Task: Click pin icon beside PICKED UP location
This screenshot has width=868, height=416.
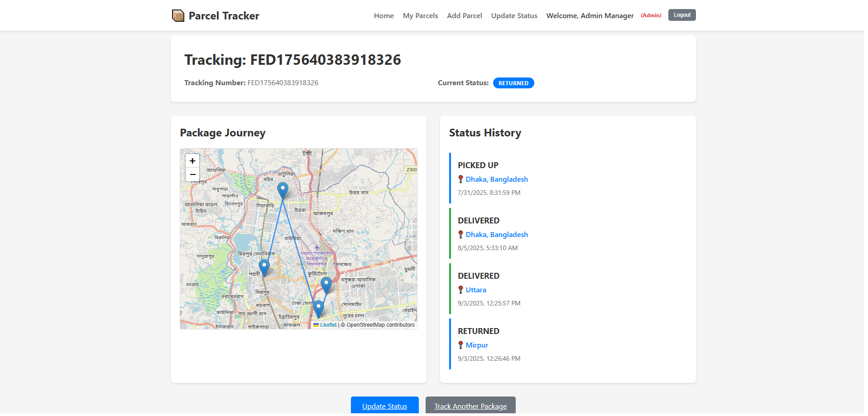Action: coord(460,179)
